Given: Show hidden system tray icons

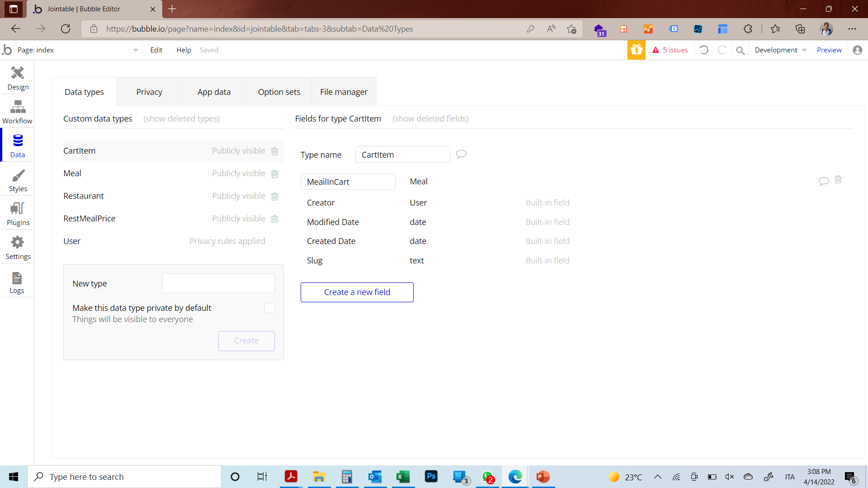Looking at the screenshot, I should (x=658, y=477).
